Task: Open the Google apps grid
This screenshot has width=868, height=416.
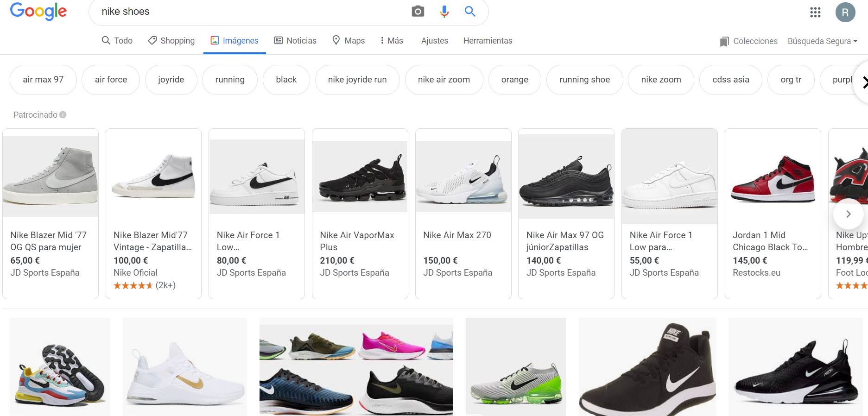Action: tap(815, 12)
